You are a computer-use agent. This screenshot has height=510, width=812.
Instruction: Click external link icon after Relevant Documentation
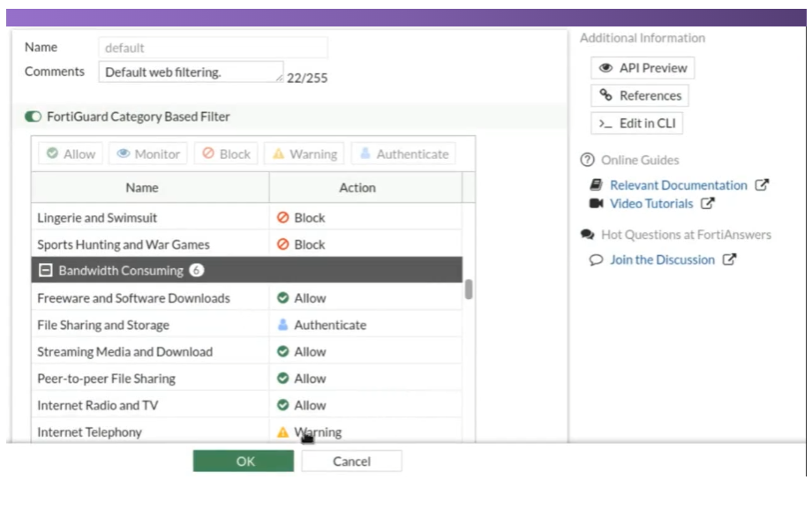tap(762, 184)
